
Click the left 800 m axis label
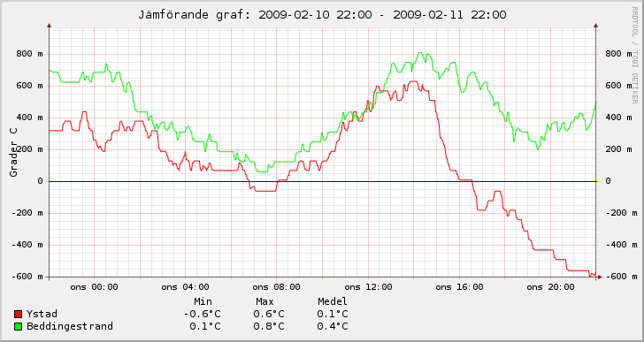pos(29,54)
